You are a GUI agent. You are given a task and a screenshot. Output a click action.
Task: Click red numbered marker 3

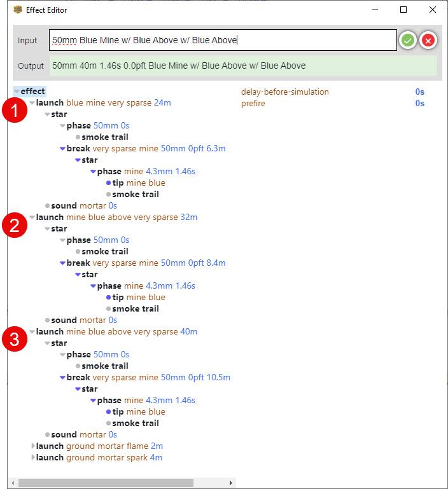14,339
